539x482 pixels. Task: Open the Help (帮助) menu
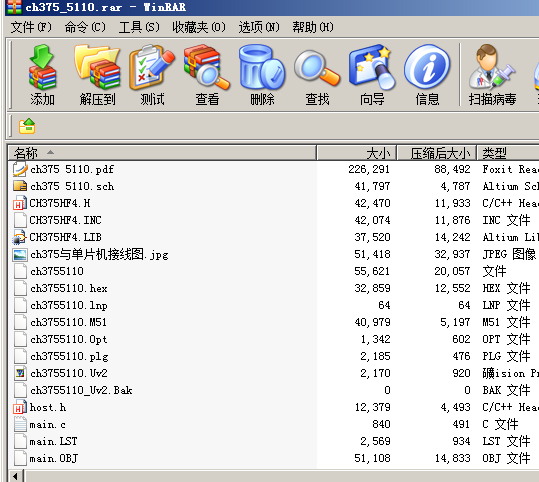click(x=312, y=27)
